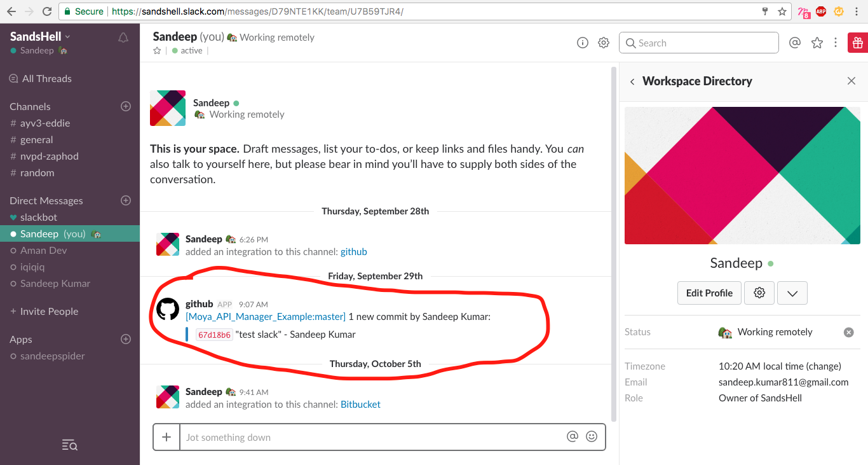Open Moya_API_Manager_Example:master link
This screenshot has height=465, width=868.
(x=266, y=316)
